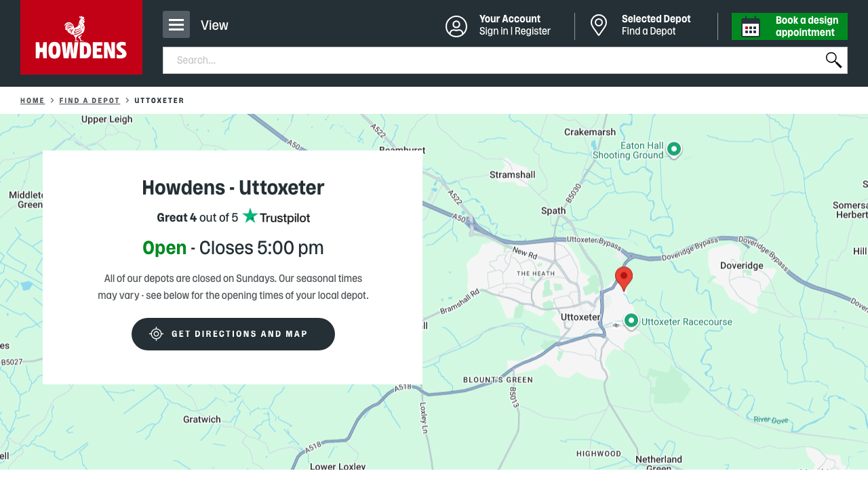Click the search magnifier icon
This screenshot has height=488, width=868.
pos(833,60)
